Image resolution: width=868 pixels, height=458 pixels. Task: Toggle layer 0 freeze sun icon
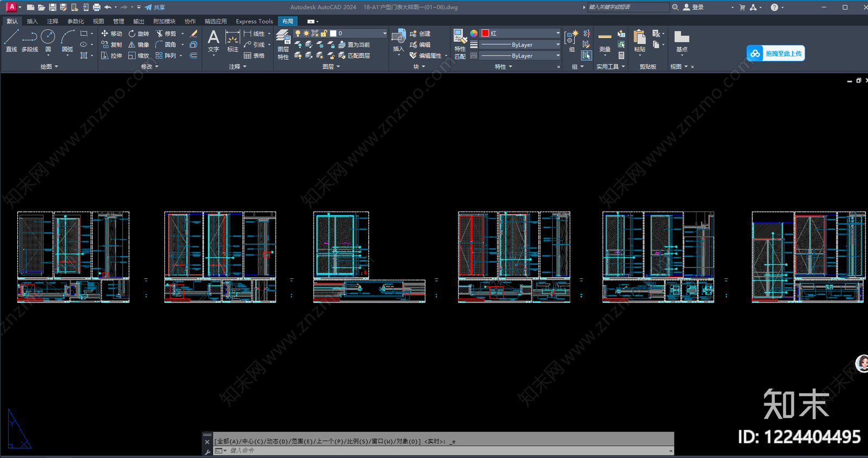(x=307, y=34)
